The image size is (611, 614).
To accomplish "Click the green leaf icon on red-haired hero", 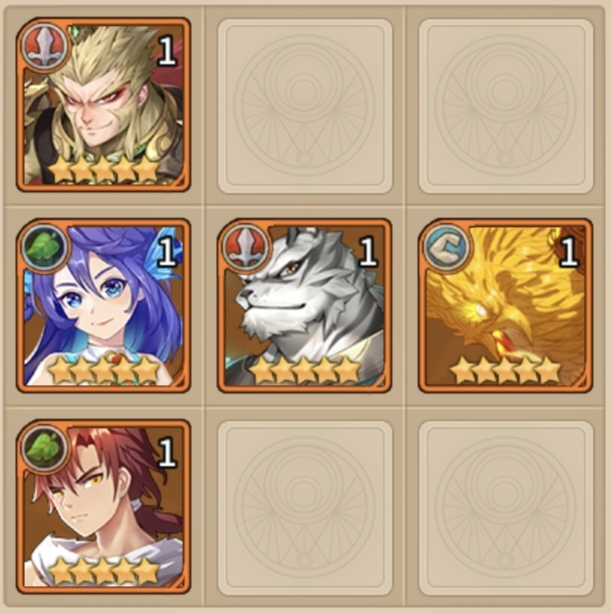I will (x=45, y=449).
